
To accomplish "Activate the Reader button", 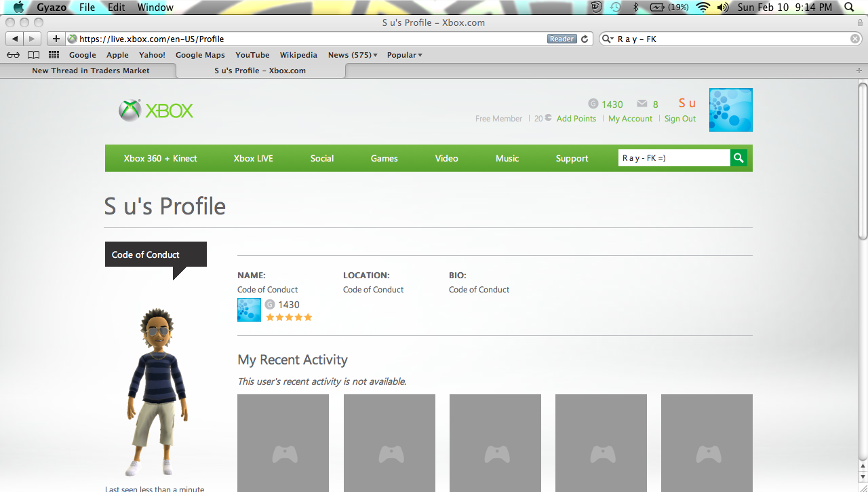I will click(x=561, y=39).
